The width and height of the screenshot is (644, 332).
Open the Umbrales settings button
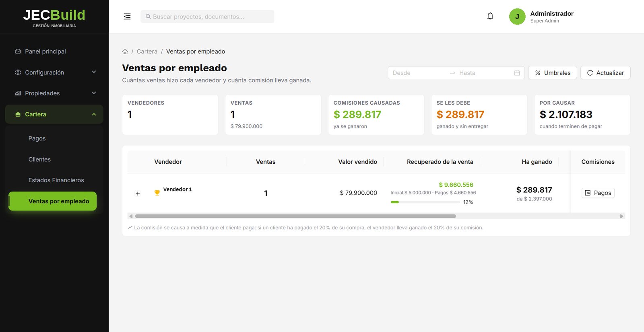point(553,73)
